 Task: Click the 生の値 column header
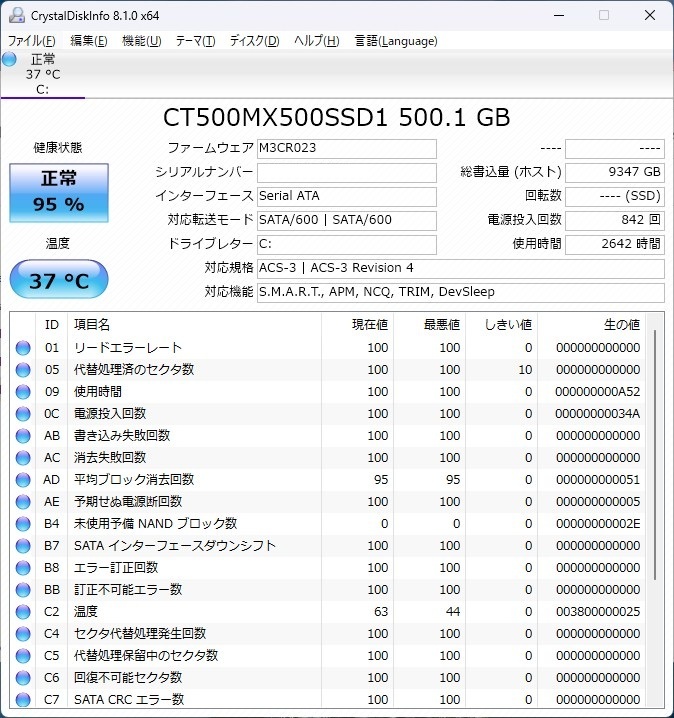point(592,325)
